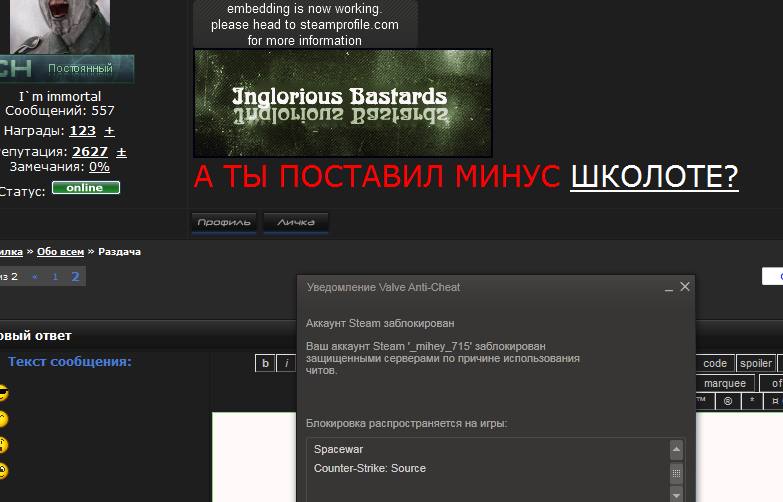The height and width of the screenshot is (502, 783).
Task: Click the games list scroll up arrow
Action: click(676, 449)
